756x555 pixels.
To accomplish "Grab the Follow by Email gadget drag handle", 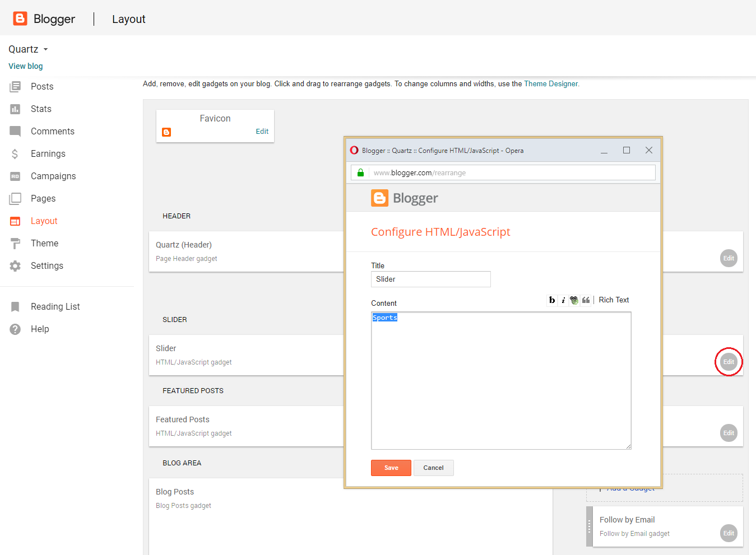I will tap(589, 526).
